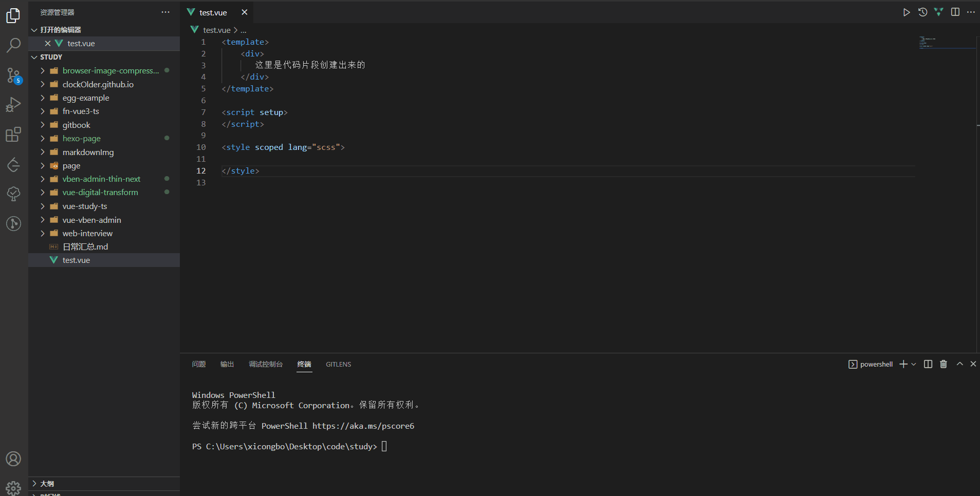Close the test.vue editor tab
Viewport: 980px width, 496px height.
(x=245, y=12)
